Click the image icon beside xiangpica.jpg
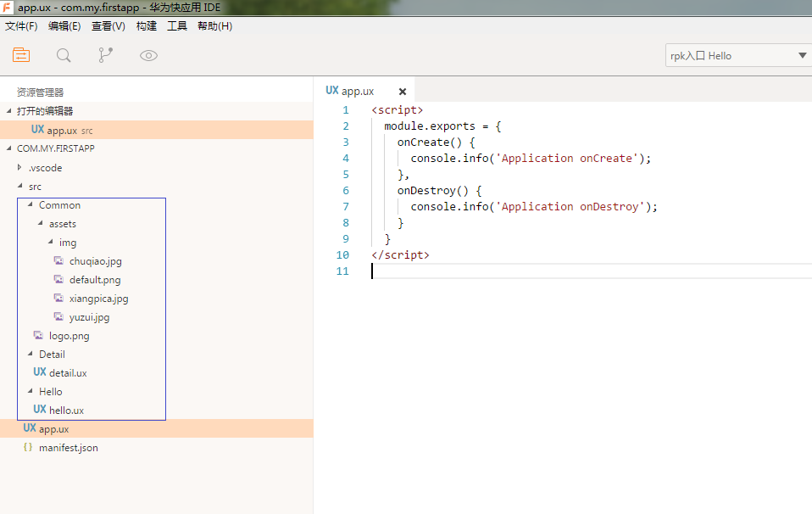The image size is (812, 514). click(x=59, y=298)
